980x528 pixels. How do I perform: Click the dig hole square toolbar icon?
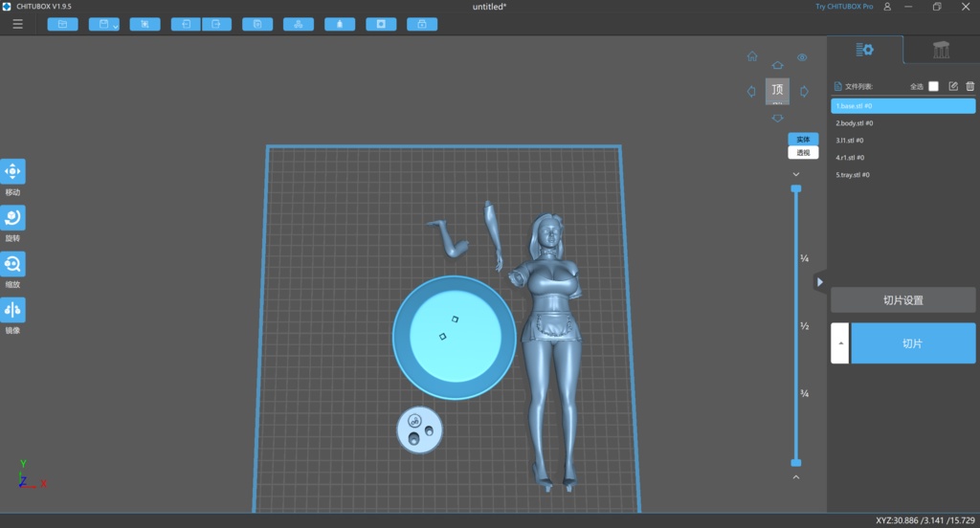tap(381, 24)
